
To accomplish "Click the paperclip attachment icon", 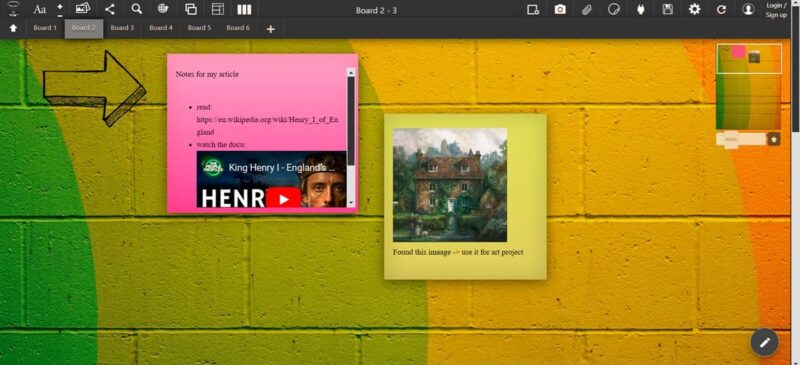I will [x=587, y=9].
